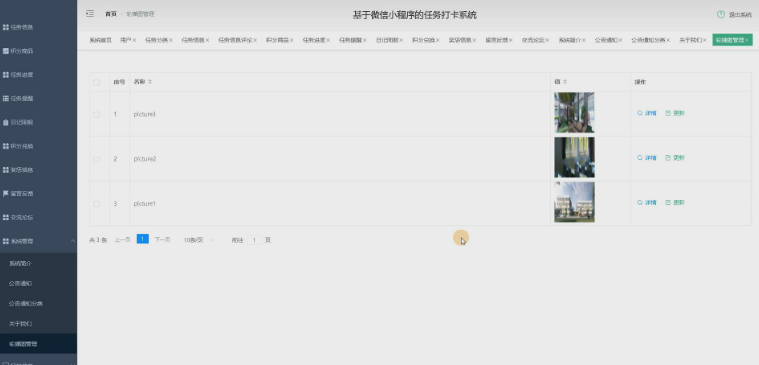
Task: View 详情 for the picture3 row
Action: (647, 113)
